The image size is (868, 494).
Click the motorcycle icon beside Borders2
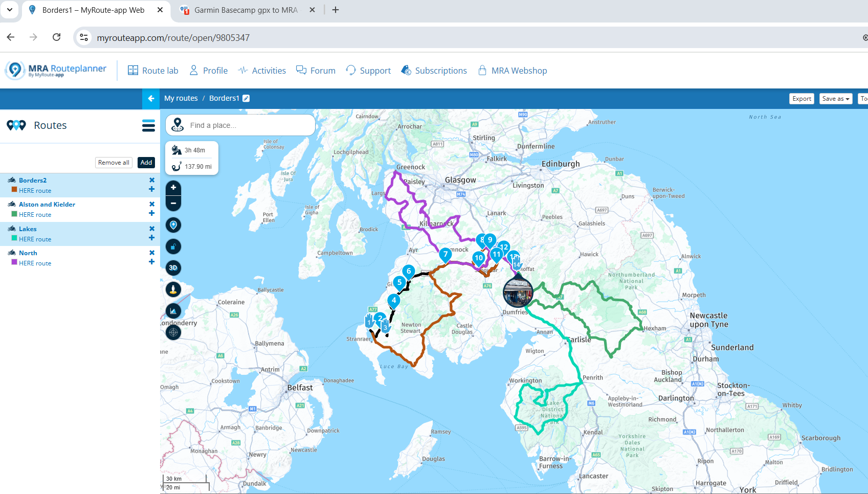click(x=12, y=180)
